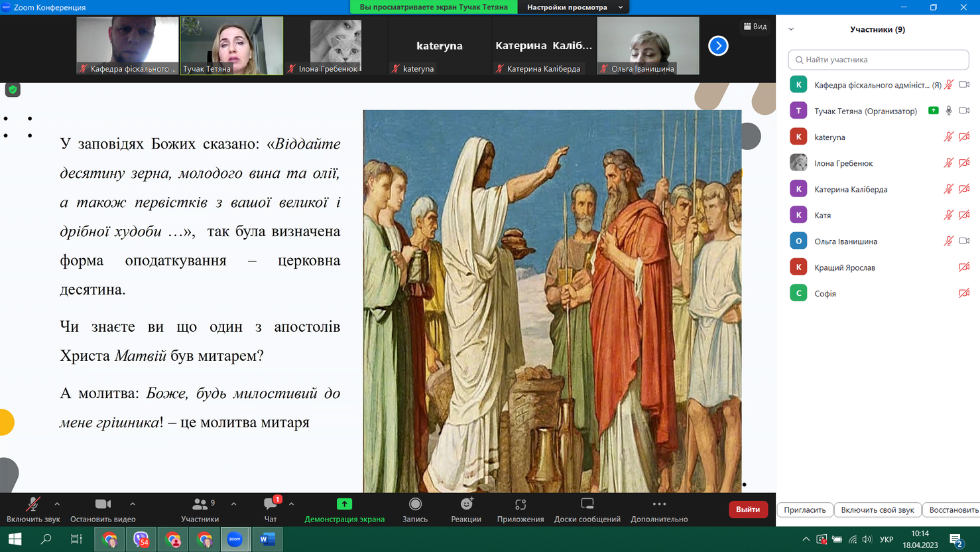
Task: Toggle my camera icon in Кафедра фіскального row
Action: [964, 84]
